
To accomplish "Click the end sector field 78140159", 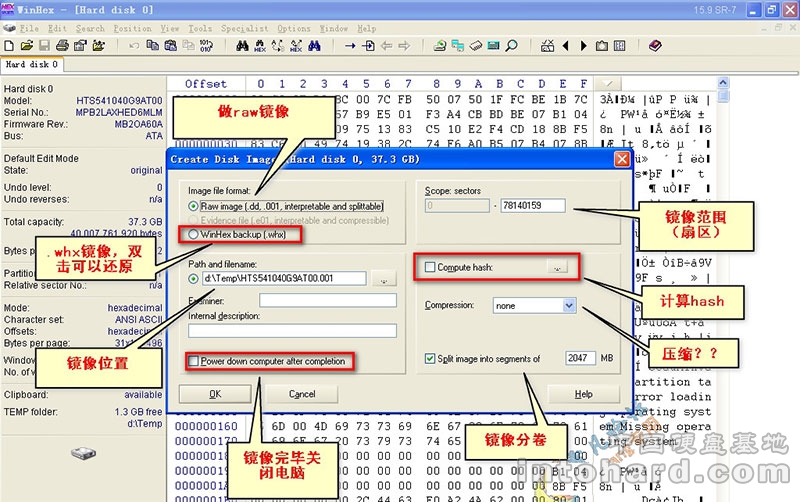I will tap(533, 206).
